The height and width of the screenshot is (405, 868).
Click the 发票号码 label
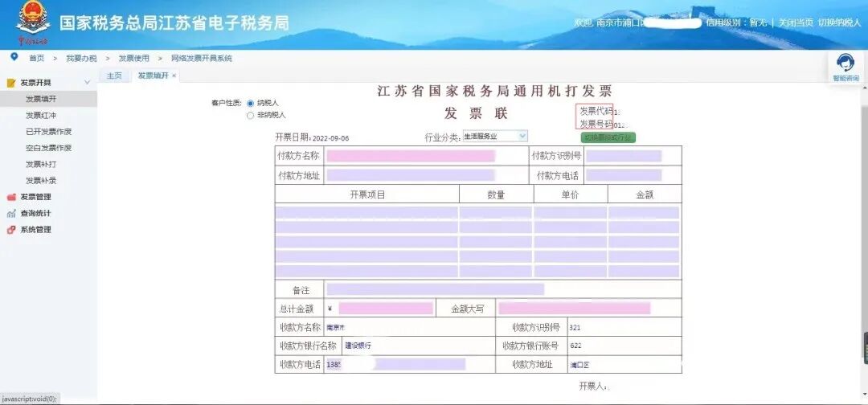(x=596, y=124)
